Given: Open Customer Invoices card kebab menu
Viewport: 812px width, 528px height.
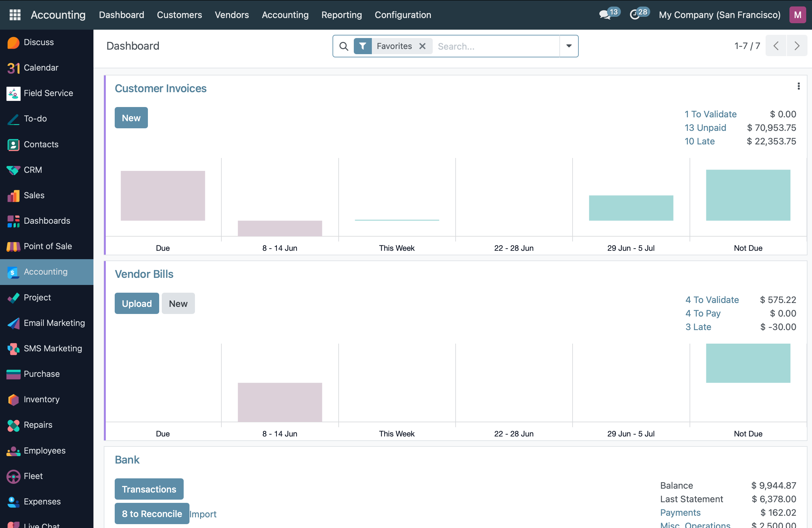Looking at the screenshot, I should 798,86.
